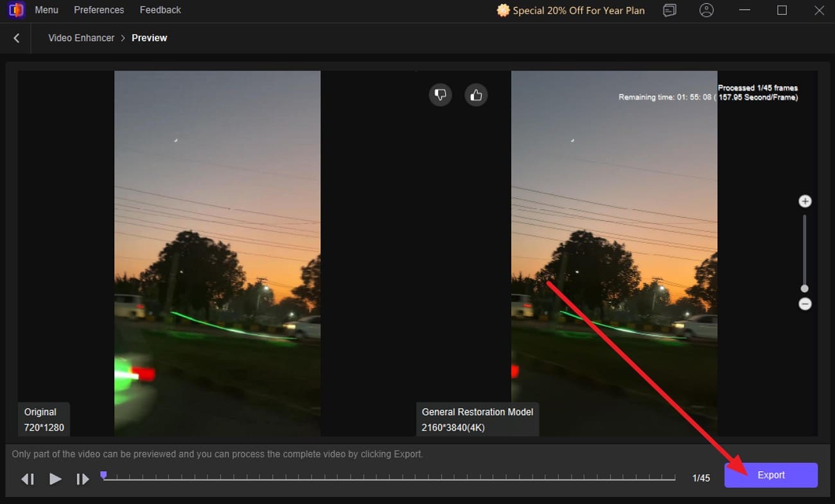Maximize the application window
This screenshot has height=504, width=835.
(x=782, y=10)
